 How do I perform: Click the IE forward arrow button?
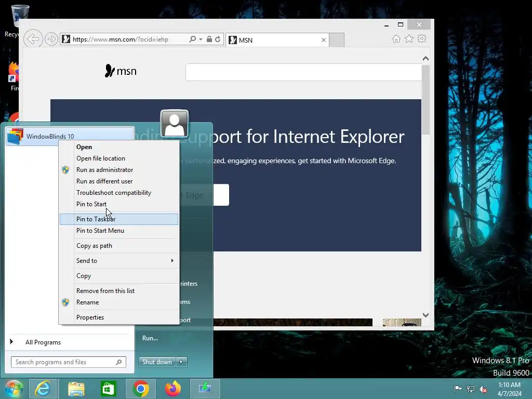[51, 39]
